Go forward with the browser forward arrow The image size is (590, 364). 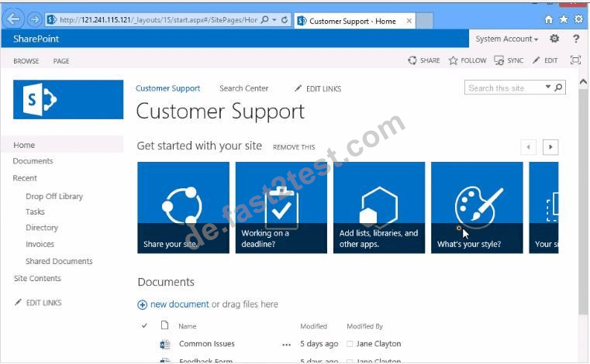click(34, 19)
